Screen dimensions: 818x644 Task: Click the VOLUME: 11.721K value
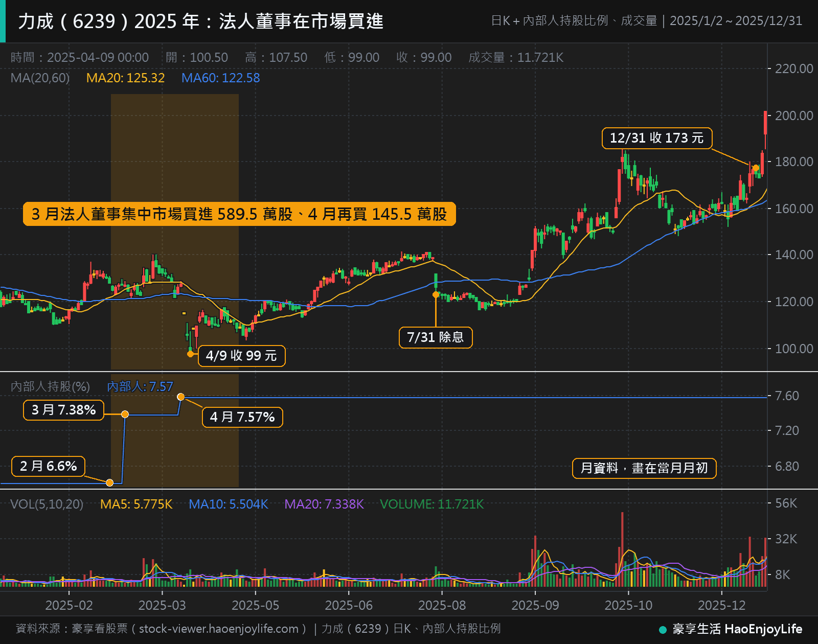[x=432, y=504]
